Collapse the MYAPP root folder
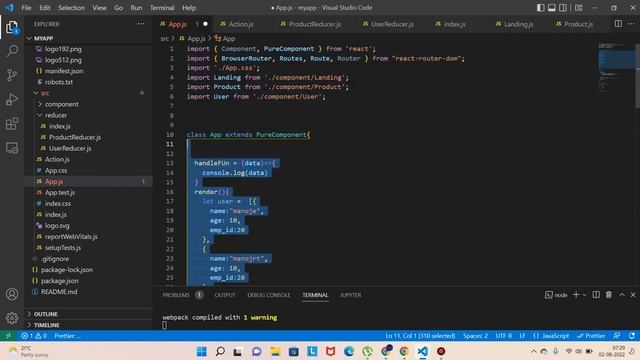The height and width of the screenshot is (360, 640). (x=89, y=38)
